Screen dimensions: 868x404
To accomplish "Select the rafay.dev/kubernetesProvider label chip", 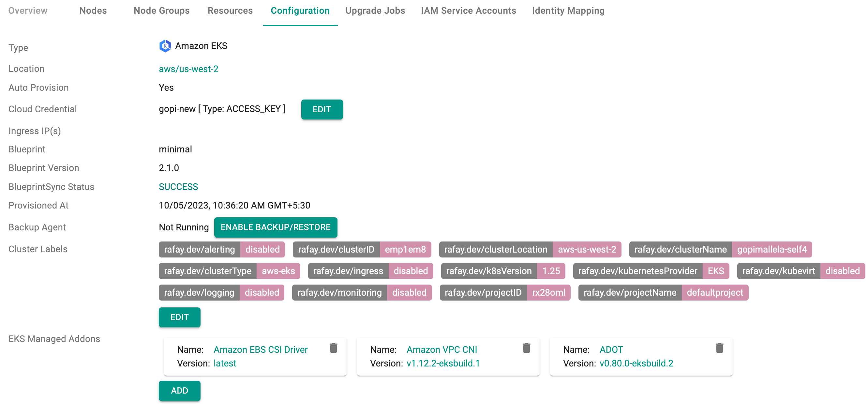I will click(x=651, y=271).
